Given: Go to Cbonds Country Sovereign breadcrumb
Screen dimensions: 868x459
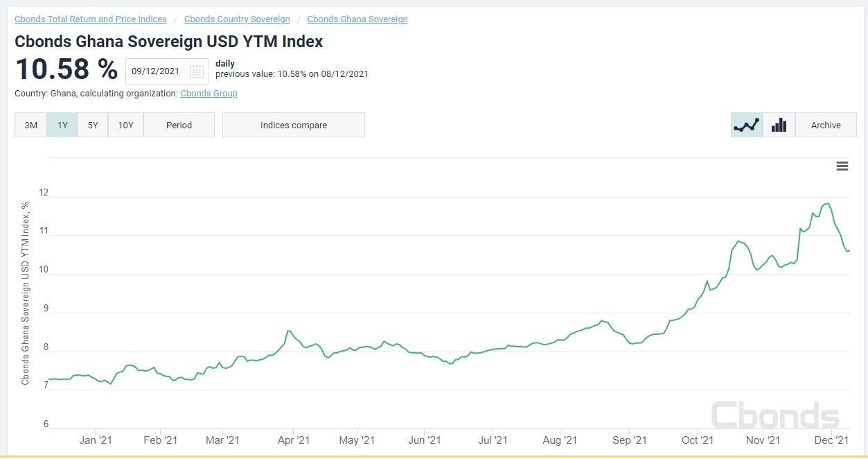Looking at the screenshot, I should (237, 19).
